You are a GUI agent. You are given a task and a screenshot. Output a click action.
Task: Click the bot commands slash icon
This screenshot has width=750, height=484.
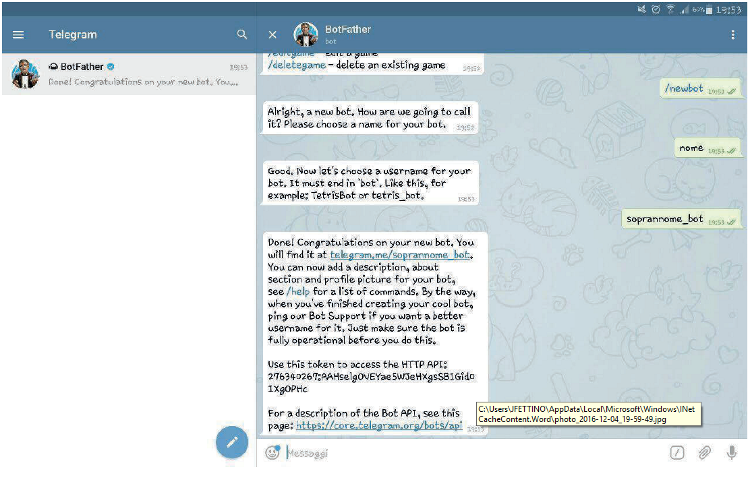pyautogui.click(x=677, y=453)
